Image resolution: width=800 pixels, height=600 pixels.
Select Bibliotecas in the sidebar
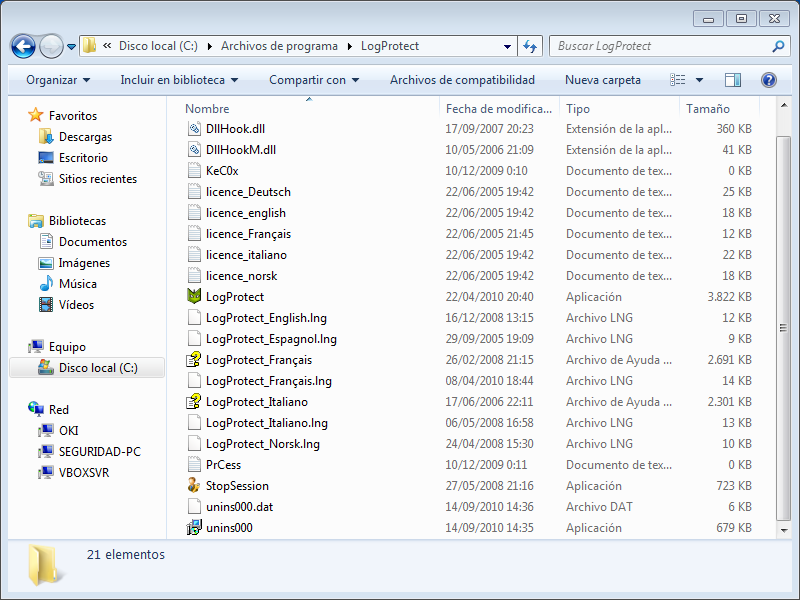click(x=67, y=221)
